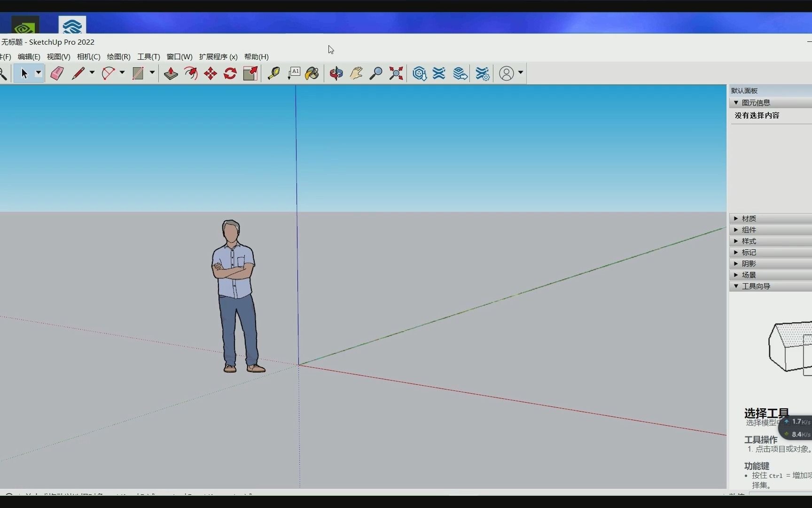Grab the Pan tool
Viewport: 812px width, 508px height.
[356, 73]
